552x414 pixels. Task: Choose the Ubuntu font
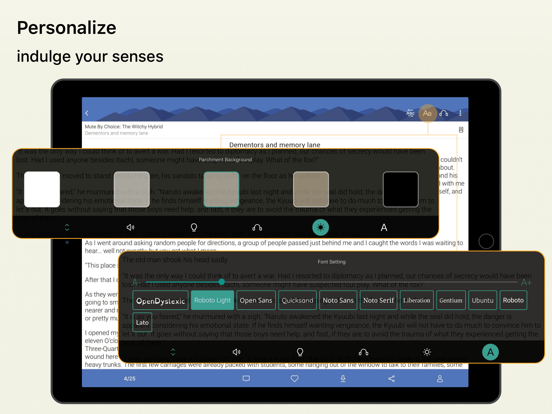click(x=483, y=300)
